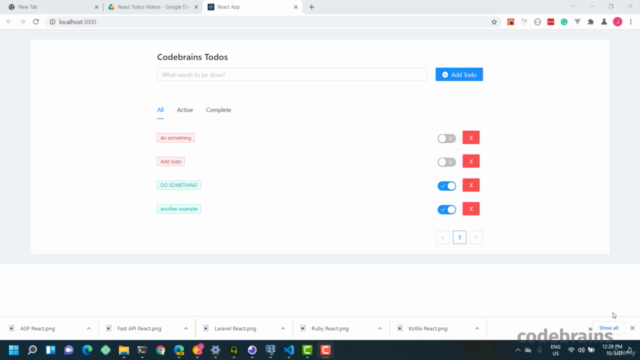This screenshot has height=360, width=640.
Task: Switch to the All tab
Action: [x=160, y=110]
